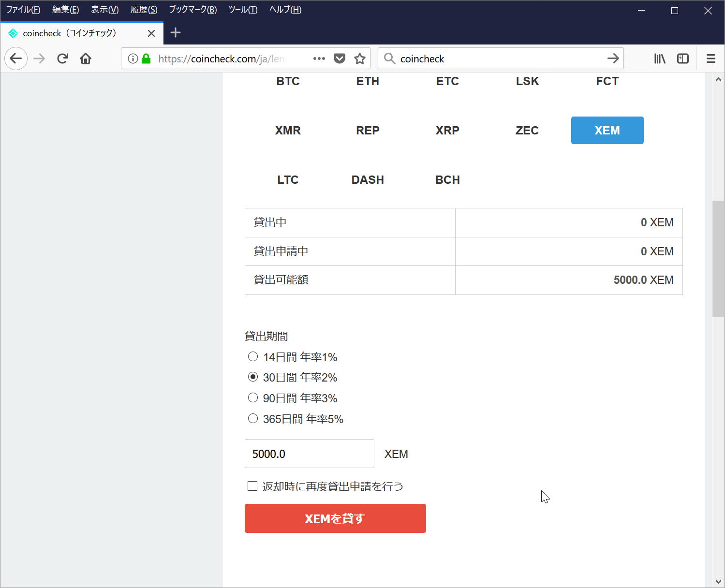Viewport: 725px width, 588px height.
Task: Click the search magnifier icon
Action: pos(389,59)
